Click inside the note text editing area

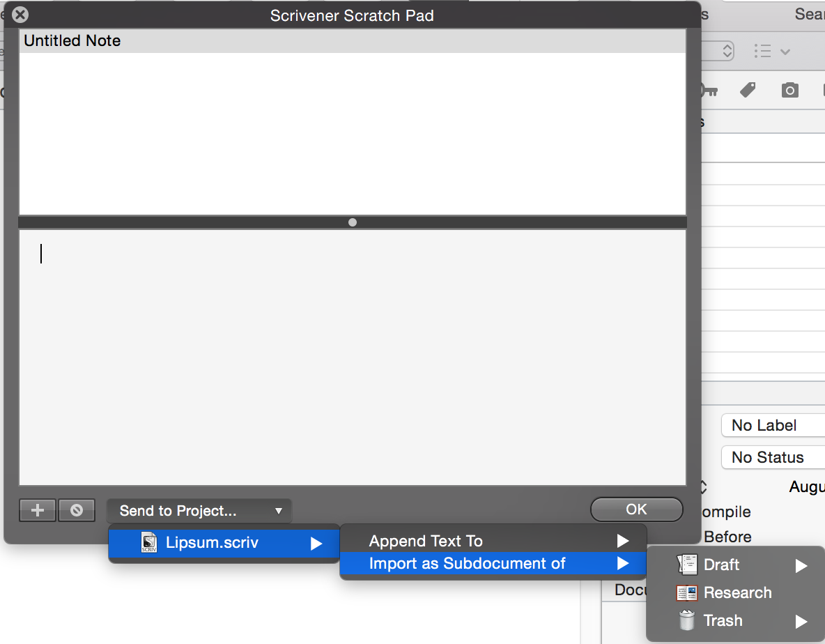(352, 357)
